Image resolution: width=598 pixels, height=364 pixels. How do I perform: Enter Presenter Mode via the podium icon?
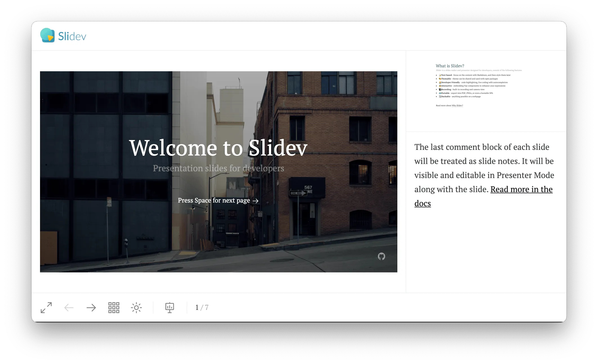click(169, 307)
